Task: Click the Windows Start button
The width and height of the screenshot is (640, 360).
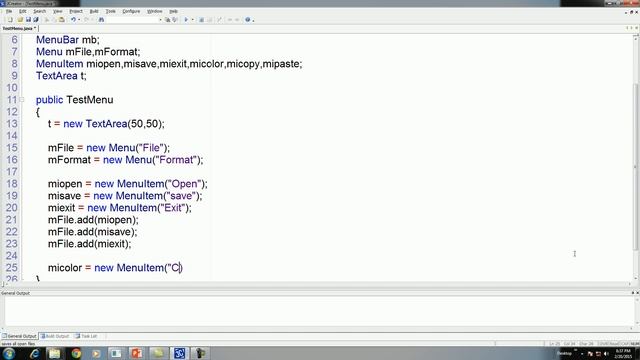Action: coord(9,353)
